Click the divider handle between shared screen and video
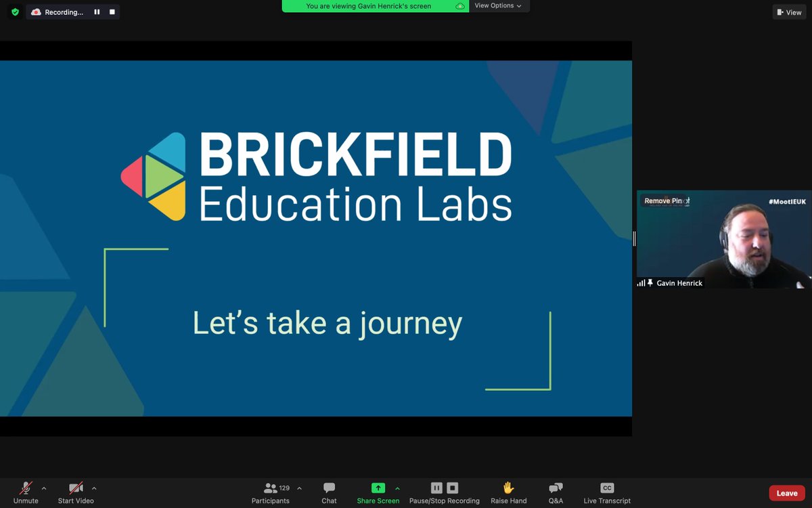This screenshot has height=508, width=812. coord(634,238)
